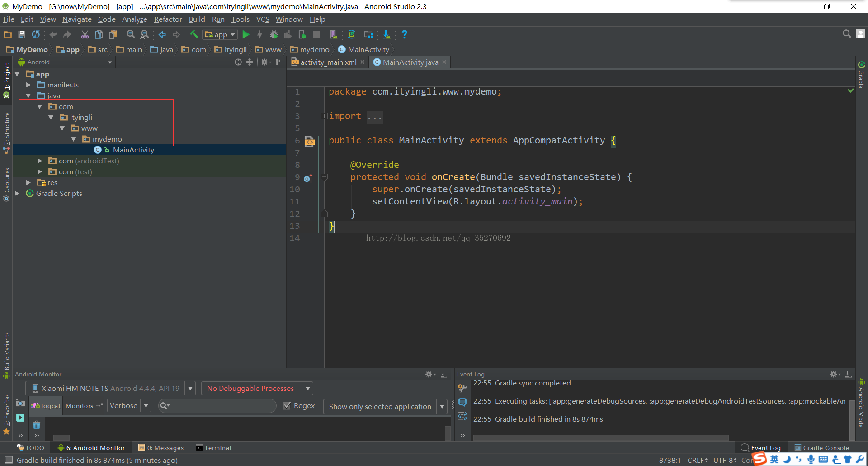Switch to the activity_main.xml tab
The image size is (868, 466).
328,62
